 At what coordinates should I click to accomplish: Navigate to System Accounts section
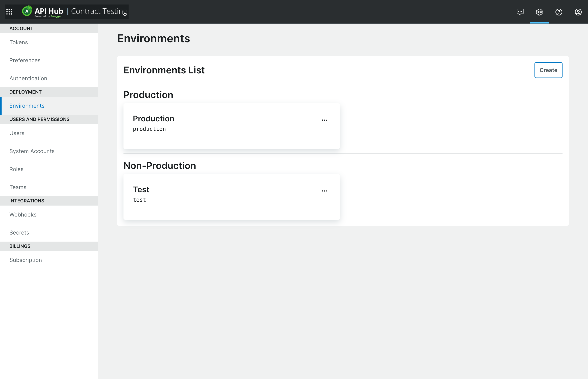32,151
